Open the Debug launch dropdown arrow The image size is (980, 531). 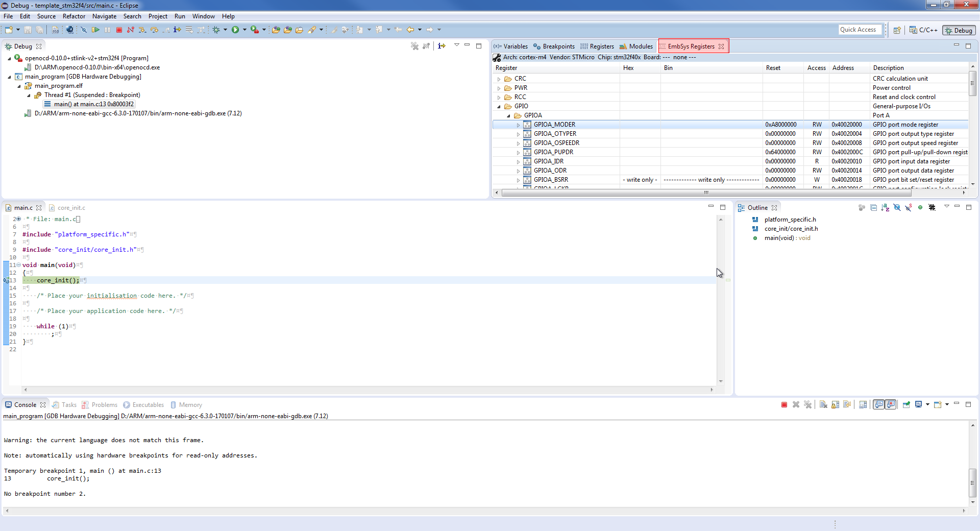click(x=225, y=30)
